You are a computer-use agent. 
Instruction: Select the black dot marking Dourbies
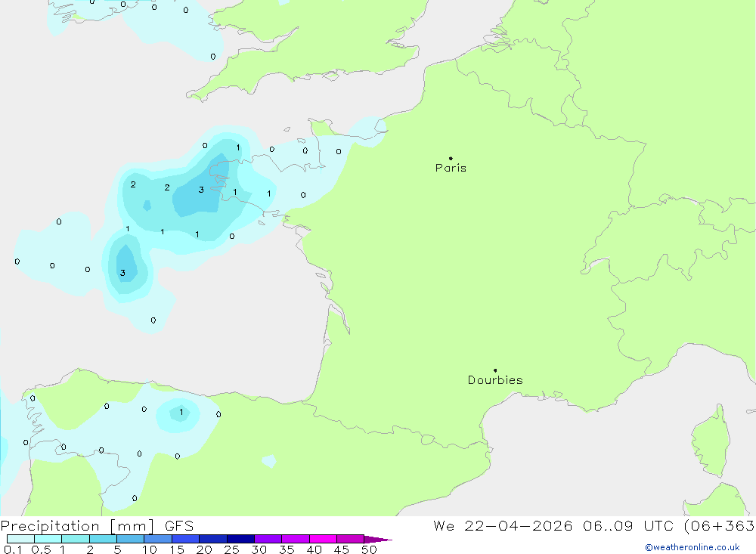point(495,370)
